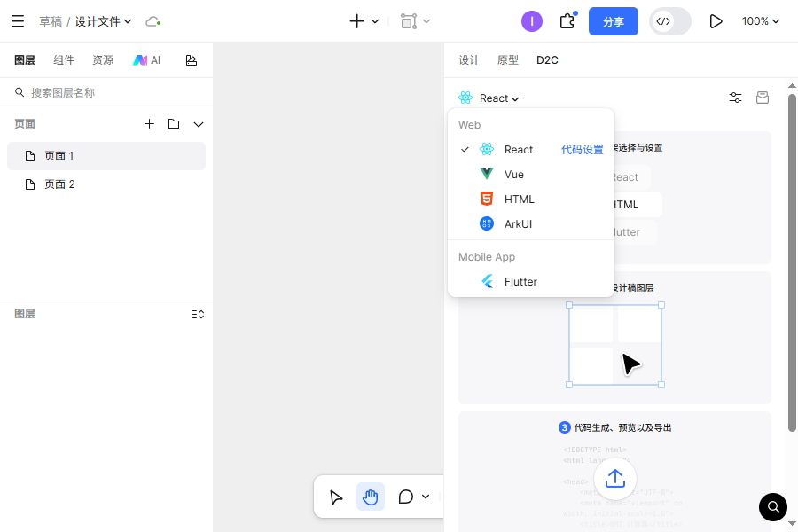The height and width of the screenshot is (532, 798).
Task: Click the upload export round button
Action: (x=614, y=478)
